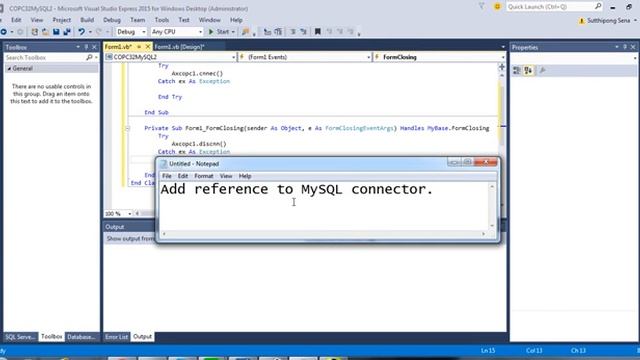Screen dimensions: 640x360
Task: Click the Quick Launch search magnifier
Action: [x=598, y=6]
